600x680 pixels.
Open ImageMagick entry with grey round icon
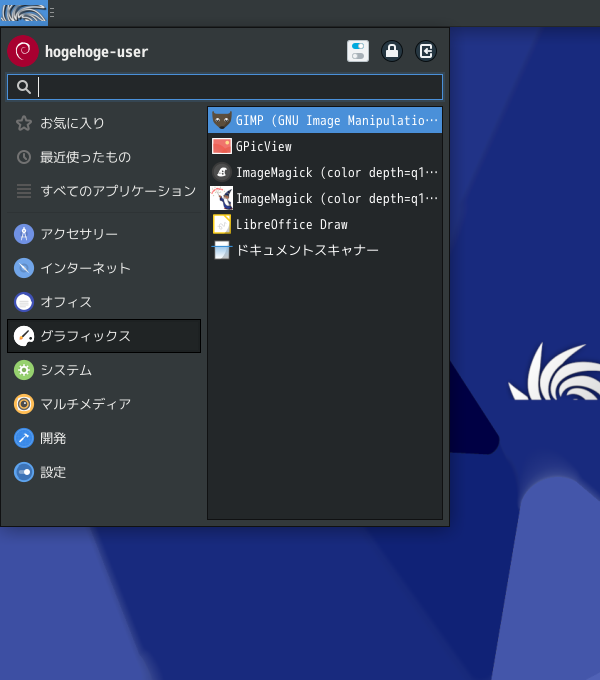[x=325, y=172]
